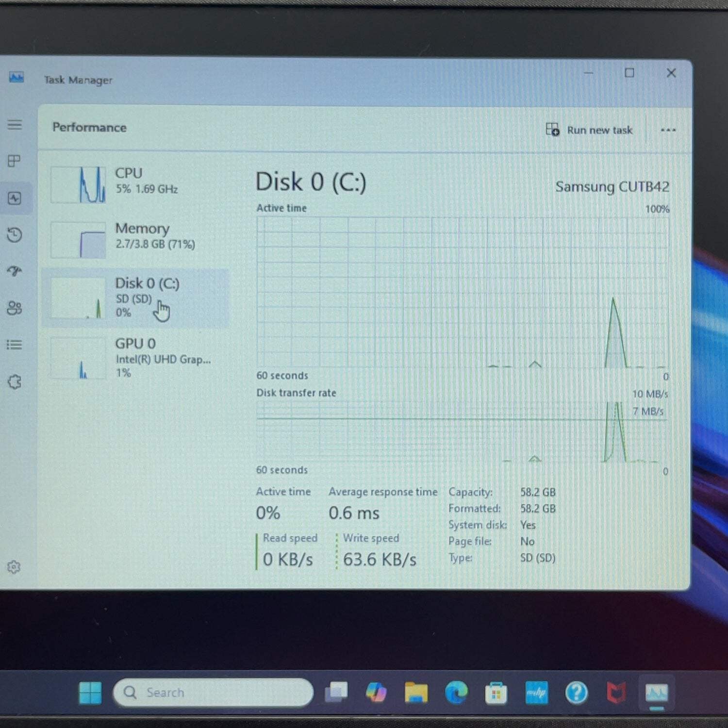The width and height of the screenshot is (728, 728).
Task: Click the Disk transfer rate graph
Action: (x=463, y=432)
